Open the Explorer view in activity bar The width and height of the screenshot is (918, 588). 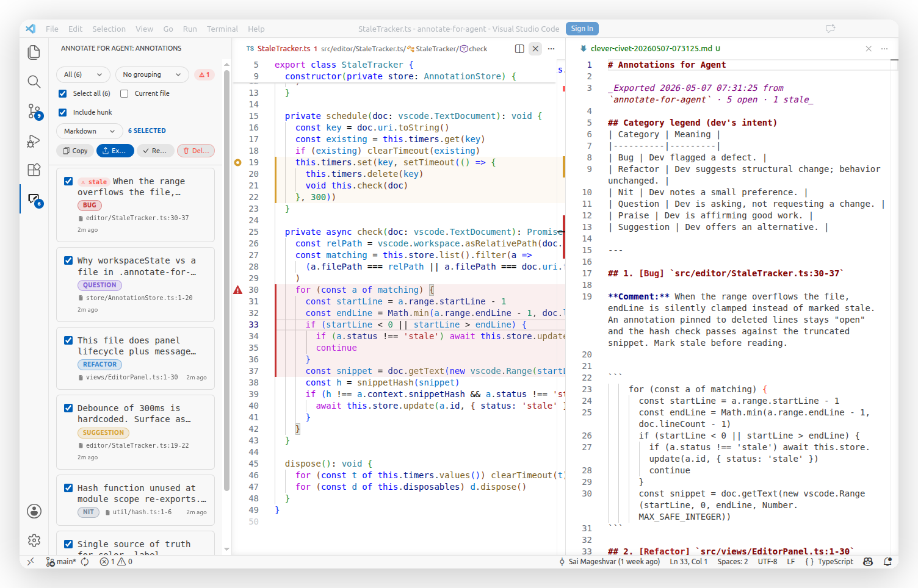[x=34, y=52]
